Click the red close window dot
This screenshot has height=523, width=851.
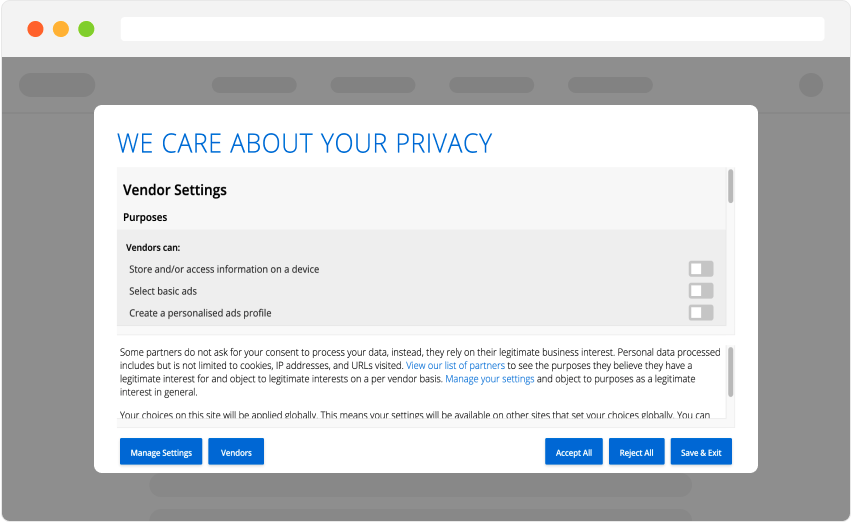click(x=35, y=29)
